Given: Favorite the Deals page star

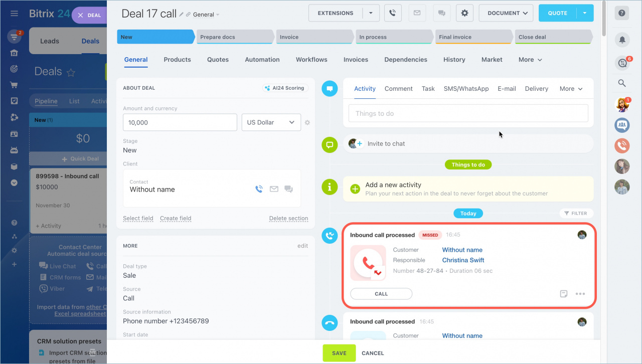Looking at the screenshot, I should pos(71,72).
